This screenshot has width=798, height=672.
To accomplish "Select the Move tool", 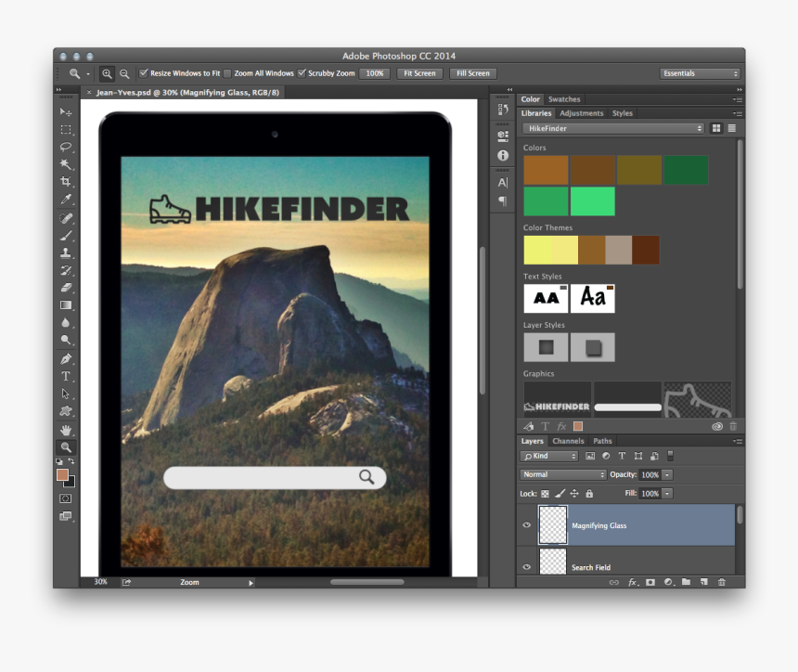I will [66, 111].
